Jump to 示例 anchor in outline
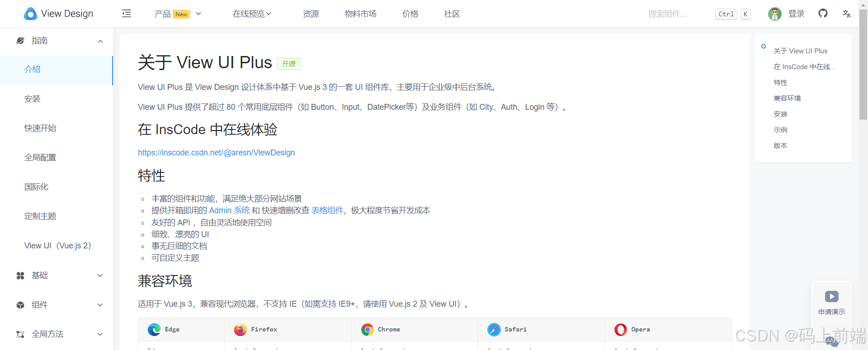Image resolution: width=868 pixels, height=350 pixels. (x=780, y=130)
